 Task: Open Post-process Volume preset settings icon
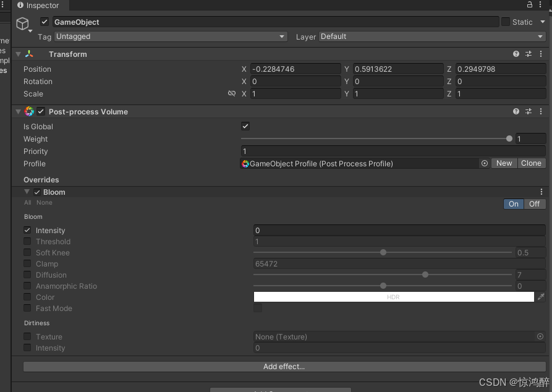[529, 111]
